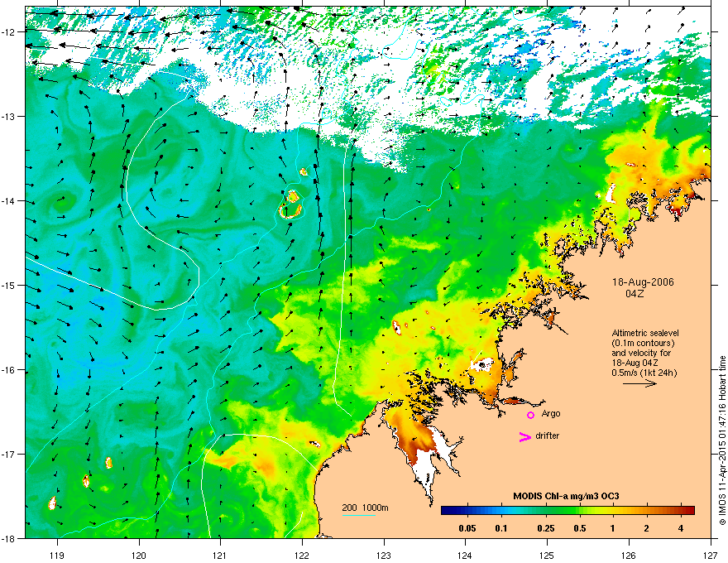Click the colorbar value "0.05"
This screenshot has width=728, height=563.
(467, 528)
